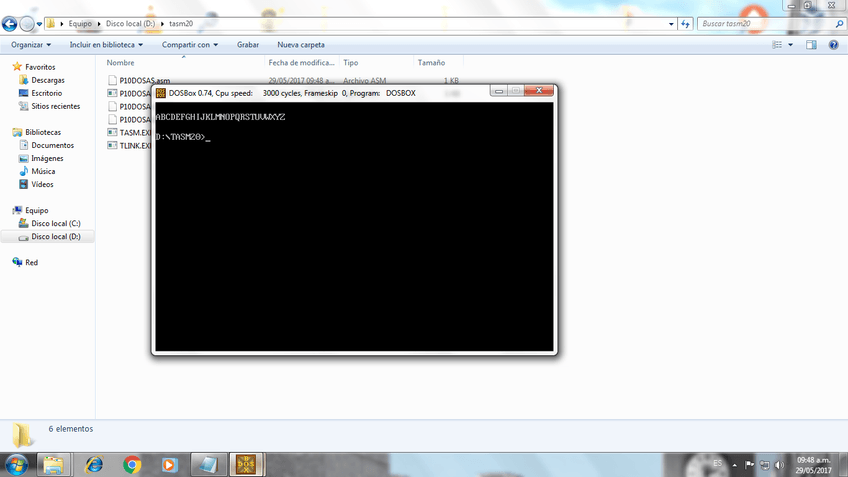
Task: Open the address bar history dropdown
Action: point(671,24)
